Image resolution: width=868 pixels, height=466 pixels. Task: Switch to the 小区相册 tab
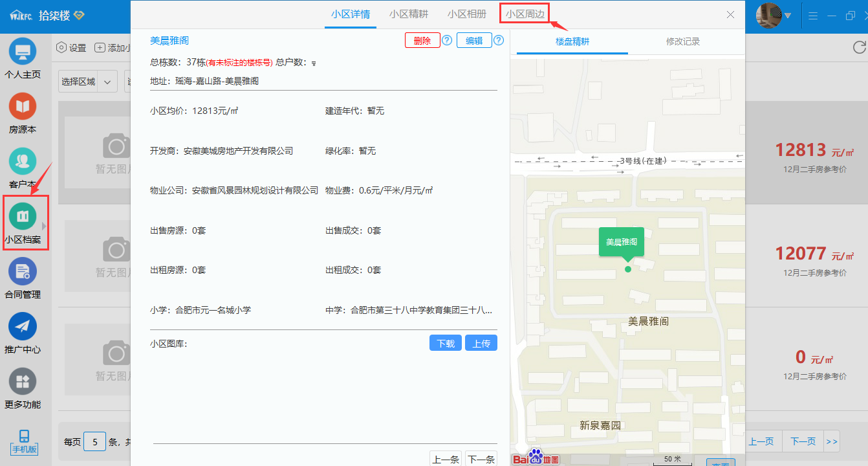tap(467, 14)
